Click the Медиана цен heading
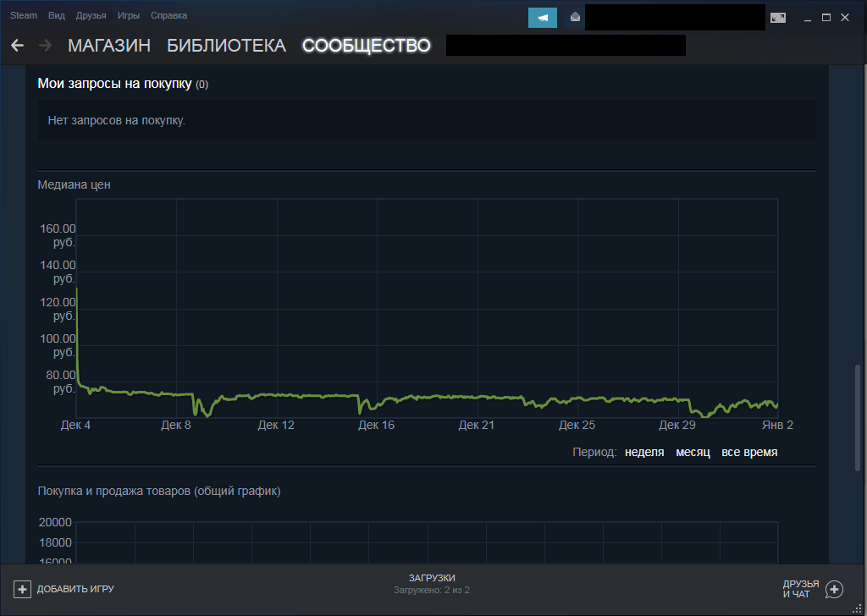The width and height of the screenshot is (867, 616). pyautogui.click(x=75, y=184)
